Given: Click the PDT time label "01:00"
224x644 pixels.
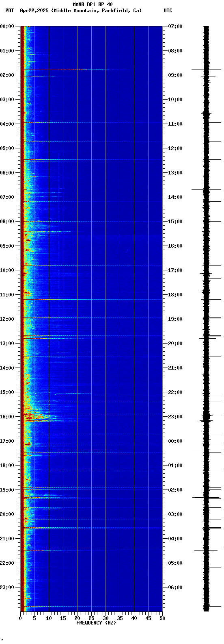Looking at the screenshot, I should (x=7, y=51).
